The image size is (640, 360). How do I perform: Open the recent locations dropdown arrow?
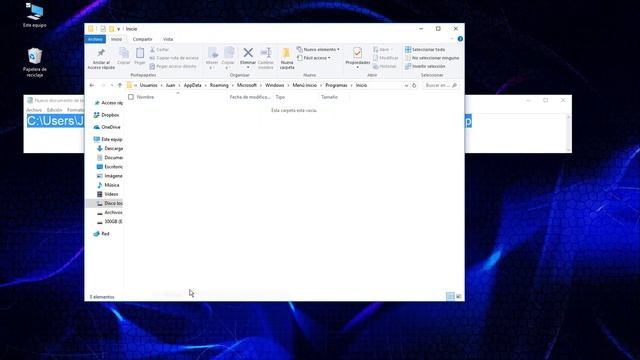[112, 85]
